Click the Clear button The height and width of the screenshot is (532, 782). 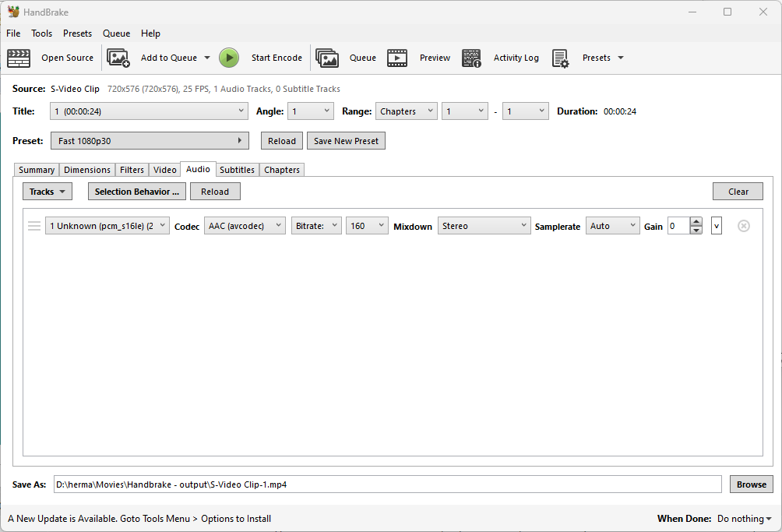(x=738, y=192)
